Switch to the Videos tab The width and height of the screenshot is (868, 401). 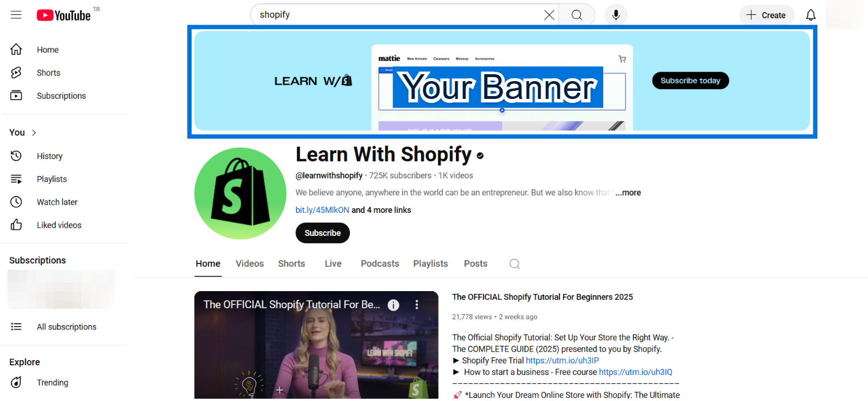(250, 263)
